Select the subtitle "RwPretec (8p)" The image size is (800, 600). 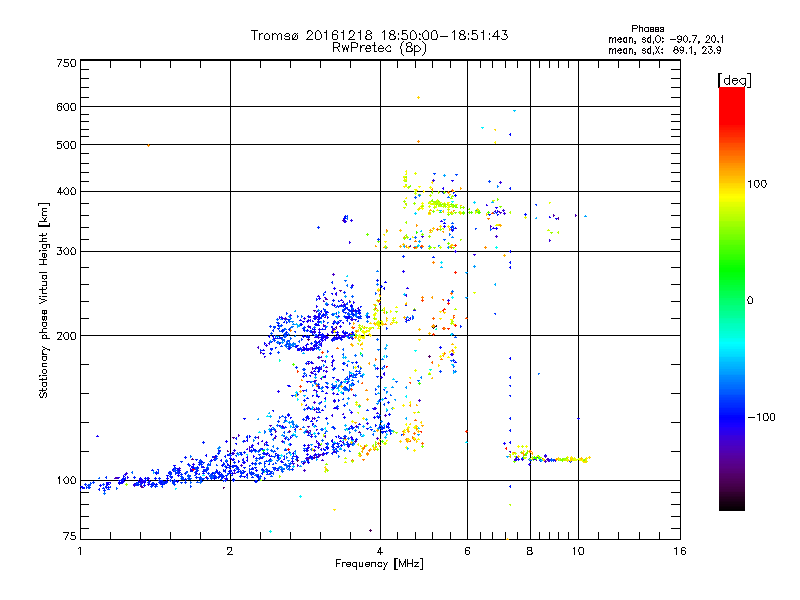(379, 48)
